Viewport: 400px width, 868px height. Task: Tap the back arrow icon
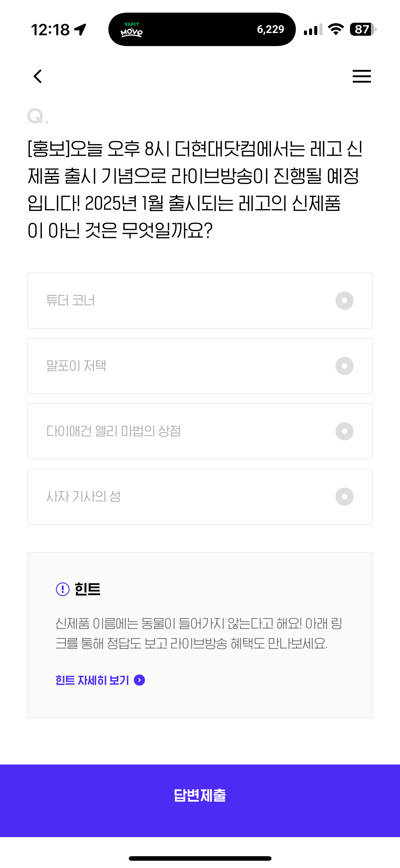(38, 76)
